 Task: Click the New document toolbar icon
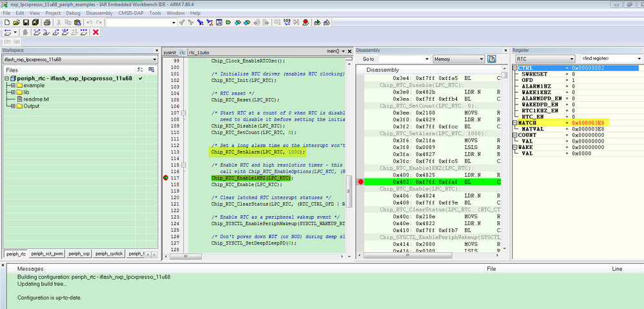coord(6,23)
